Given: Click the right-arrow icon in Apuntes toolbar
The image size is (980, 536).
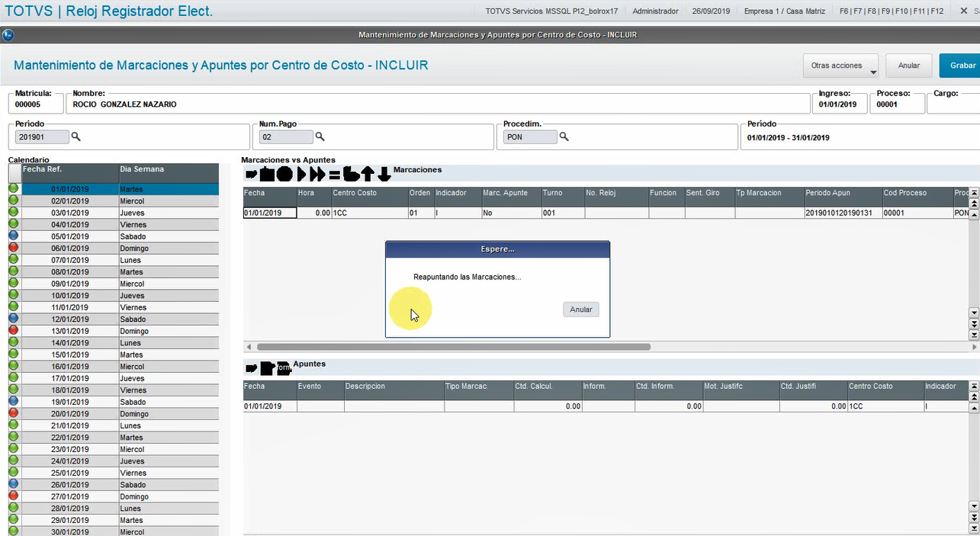Looking at the screenshot, I should pos(251,369).
